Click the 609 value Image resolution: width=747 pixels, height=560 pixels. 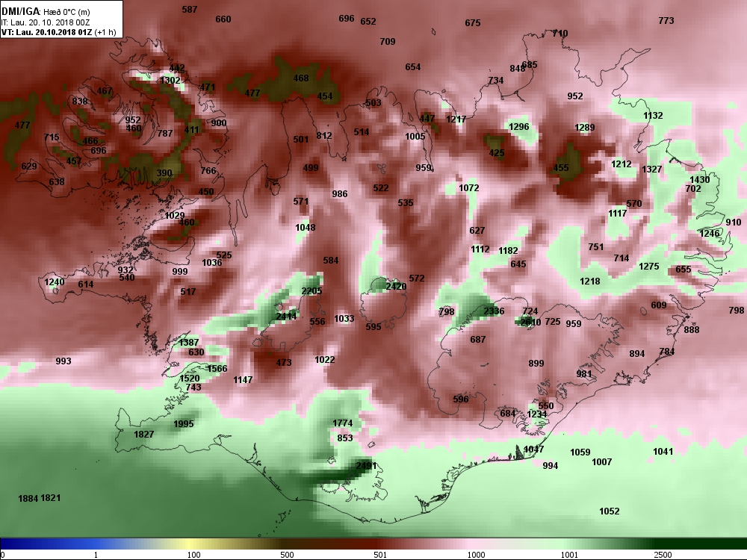coord(658,305)
